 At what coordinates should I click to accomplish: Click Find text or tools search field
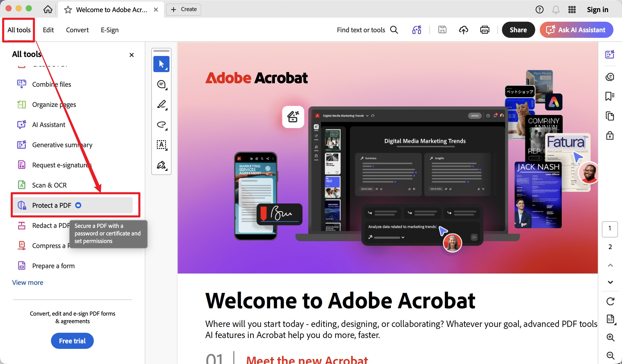pos(367,30)
